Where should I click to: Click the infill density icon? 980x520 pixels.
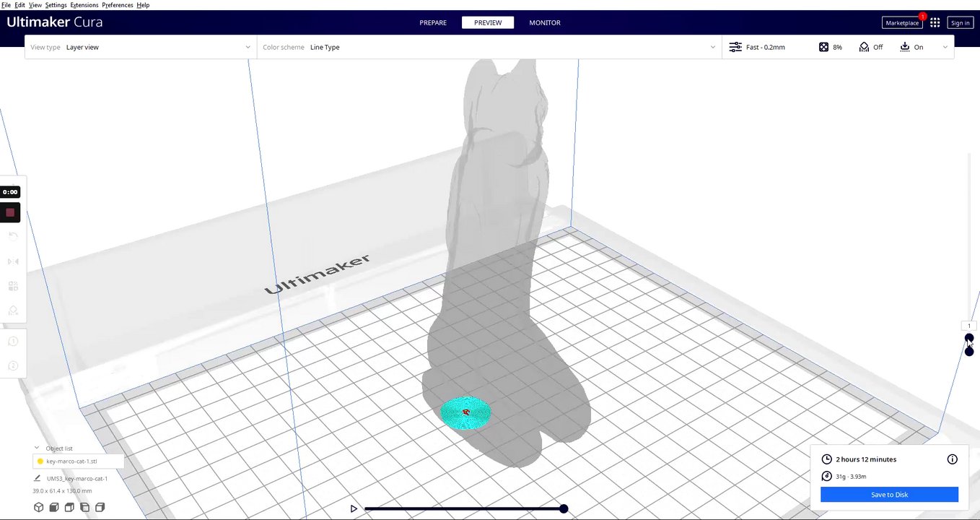823,47
